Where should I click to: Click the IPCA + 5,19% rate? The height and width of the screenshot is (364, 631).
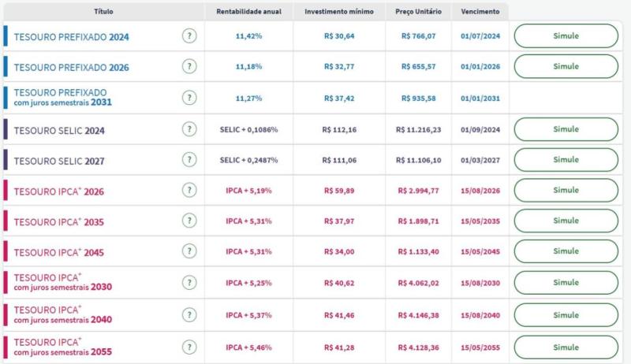point(248,191)
